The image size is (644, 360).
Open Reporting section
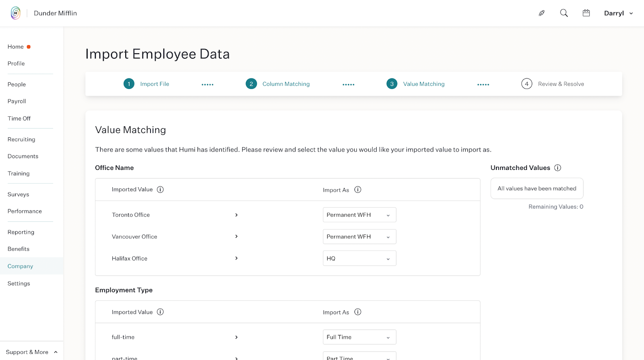[x=21, y=232]
